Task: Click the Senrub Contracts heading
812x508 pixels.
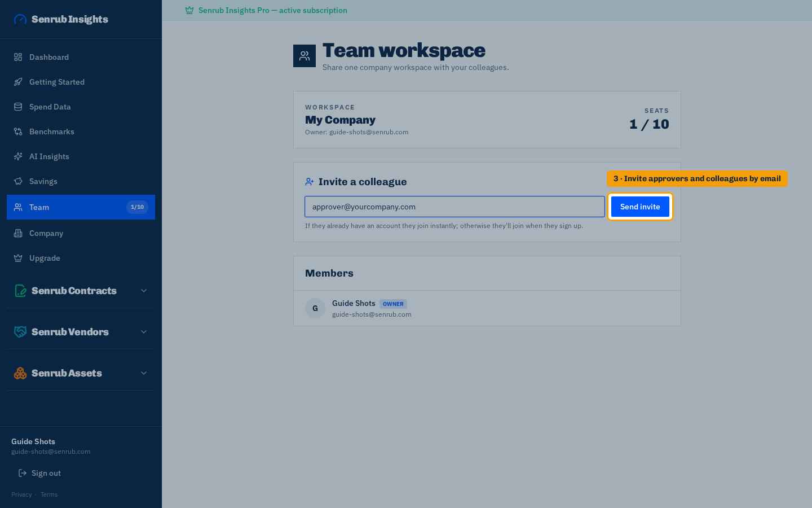Action: (x=74, y=291)
